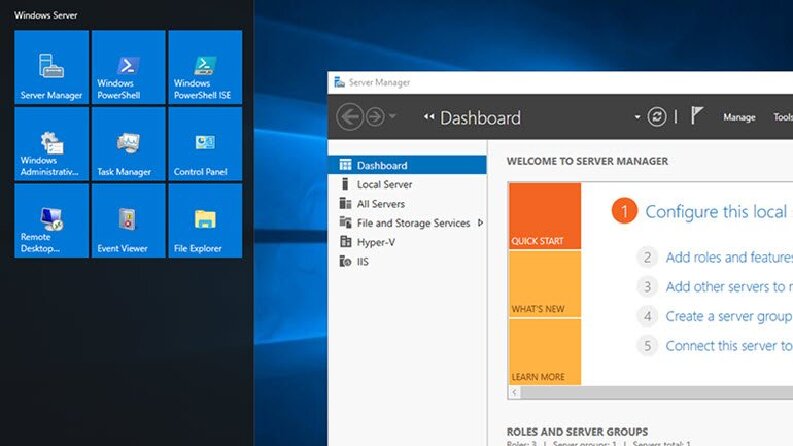Image resolution: width=793 pixels, height=446 pixels.
Task: Click the horizontal scrollbar track of welcome tile
Action: coord(656,392)
